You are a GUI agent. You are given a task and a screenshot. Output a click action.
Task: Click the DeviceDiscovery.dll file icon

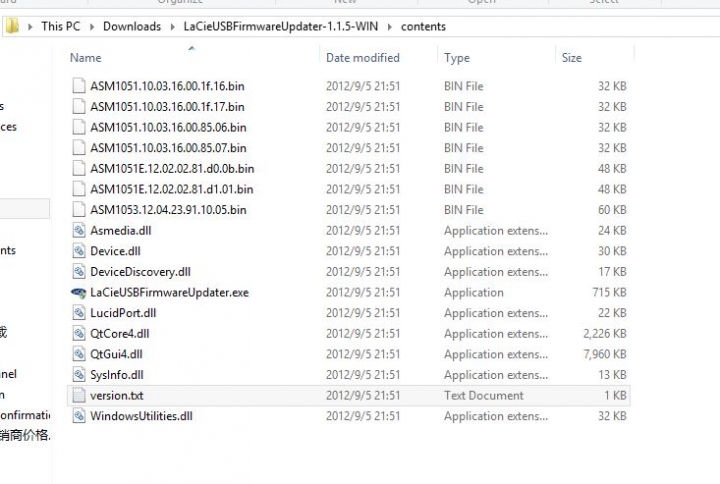click(79, 271)
